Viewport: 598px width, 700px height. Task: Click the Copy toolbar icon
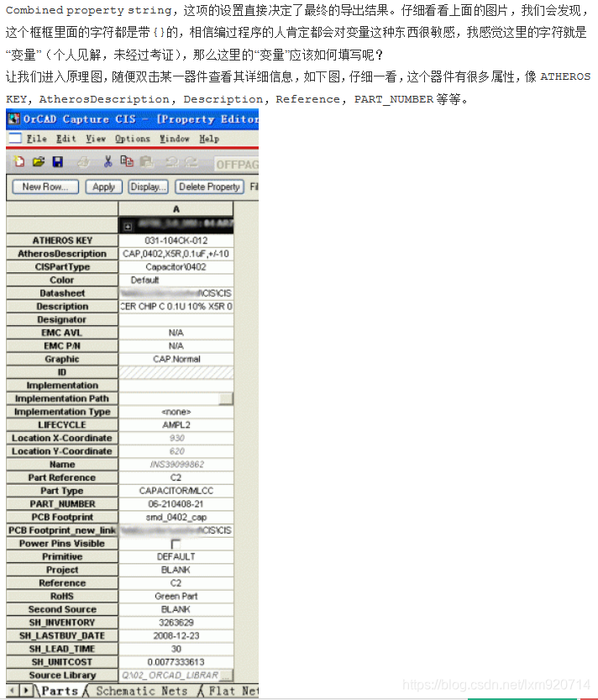pyautogui.click(x=127, y=161)
